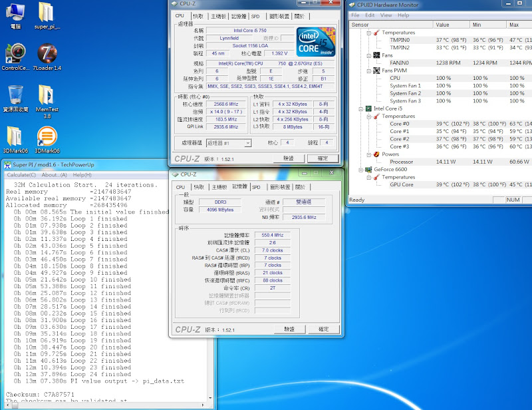
Task: Click 確定 button in lower CPU-Z window
Action: (324, 329)
